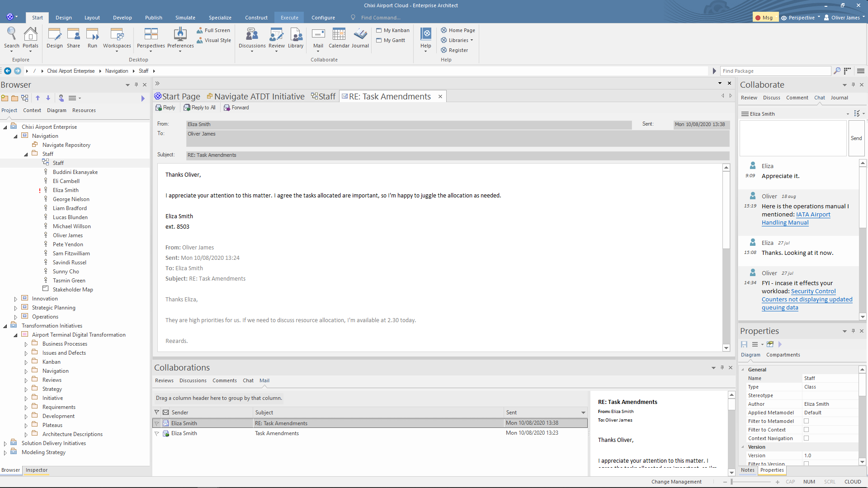
Task: Select the Journal tab in Collaborate panel
Action: (x=839, y=98)
